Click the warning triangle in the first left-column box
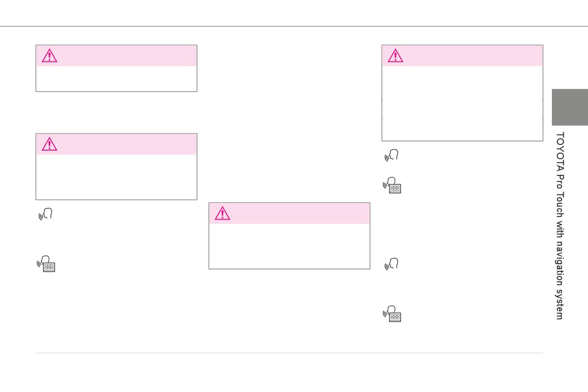This screenshot has height=392, width=588. pos(49,56)
